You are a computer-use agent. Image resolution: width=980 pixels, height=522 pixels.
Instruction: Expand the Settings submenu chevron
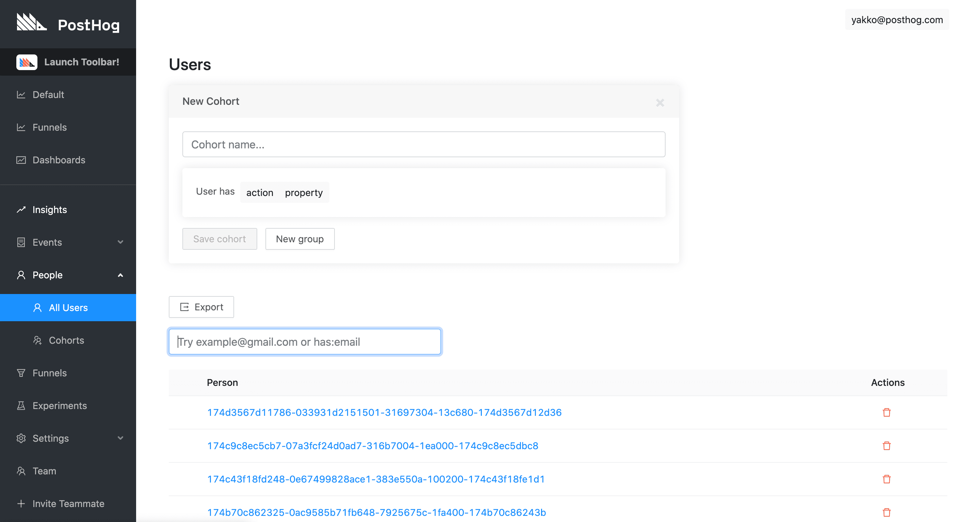[120, 438]
